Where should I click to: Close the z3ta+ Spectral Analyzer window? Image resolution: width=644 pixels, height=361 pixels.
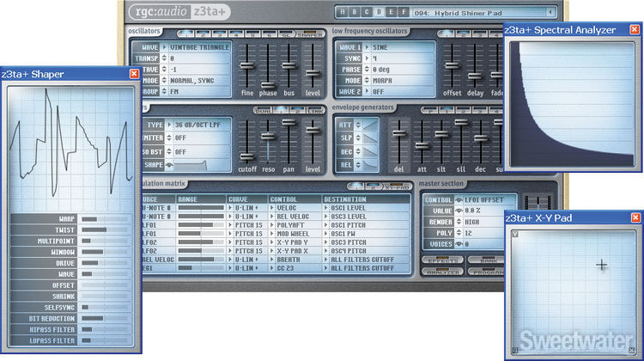tap(635, 29)
